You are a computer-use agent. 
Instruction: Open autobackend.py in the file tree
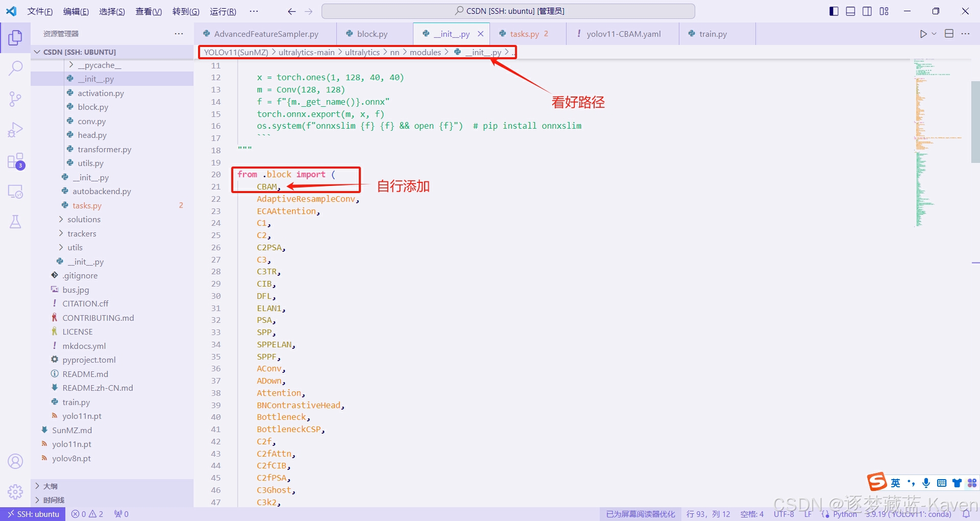click(112, 191)
